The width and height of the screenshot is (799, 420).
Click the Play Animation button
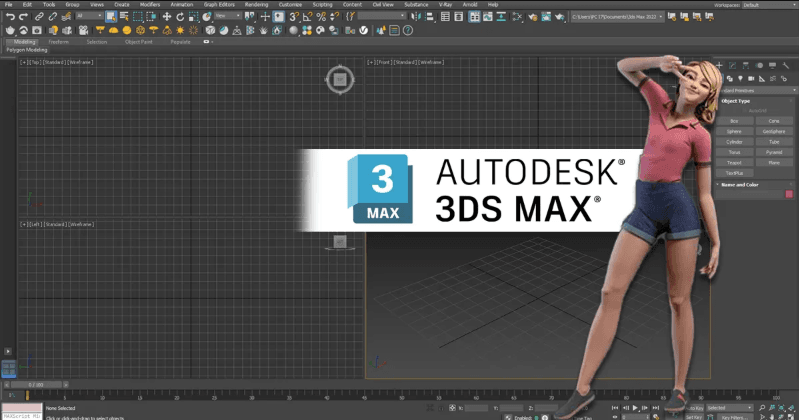coord(635,408)
